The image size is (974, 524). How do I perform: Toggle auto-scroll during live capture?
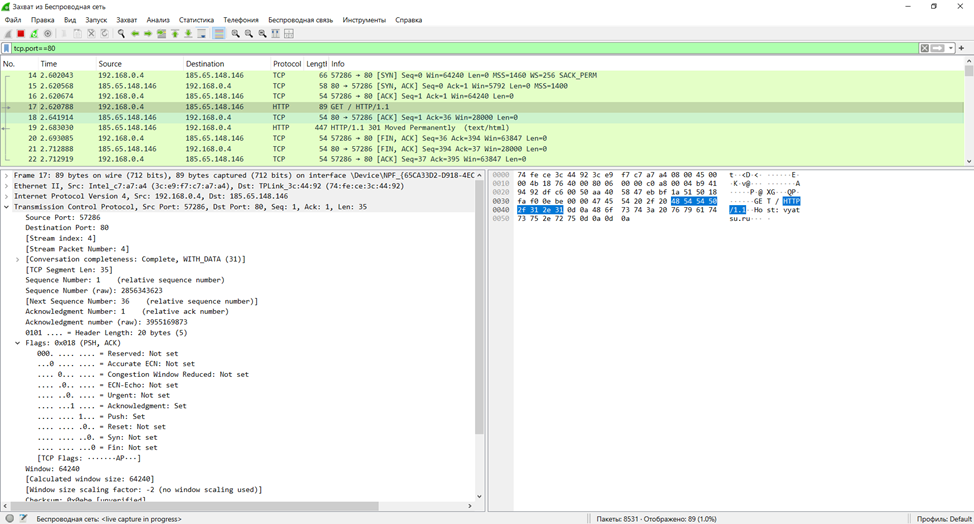(202, 33)
